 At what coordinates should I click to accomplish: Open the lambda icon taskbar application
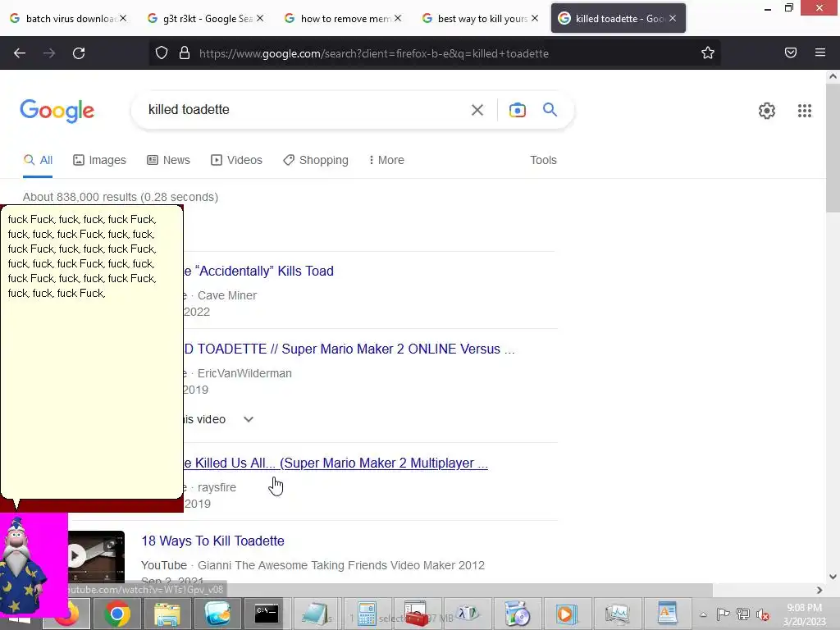click(x=466, y=614)
